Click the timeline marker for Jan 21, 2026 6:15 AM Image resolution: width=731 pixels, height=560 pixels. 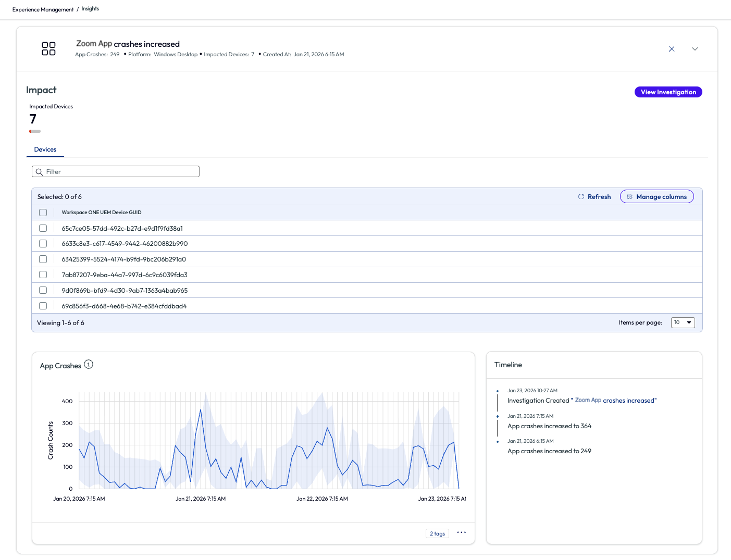click(x=498, y=442)
